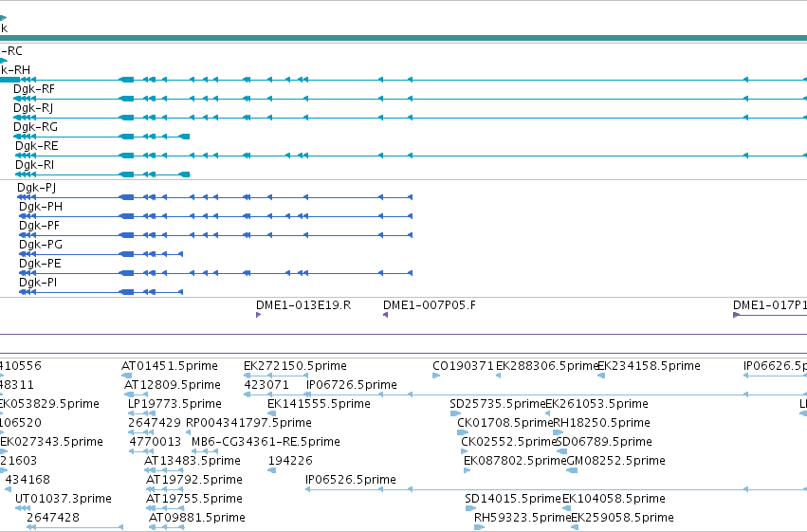Click the 423071 feature label

pyautogui.click(x=266, y=385)
